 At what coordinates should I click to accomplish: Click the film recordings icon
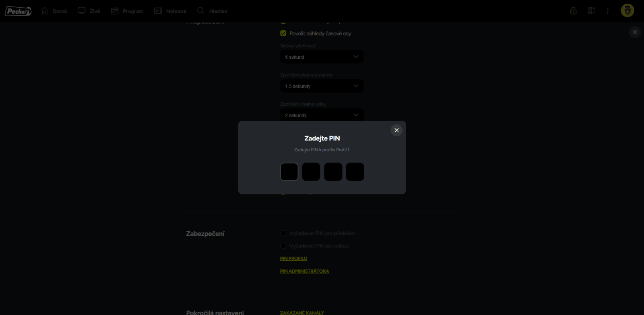pos(158,11)
